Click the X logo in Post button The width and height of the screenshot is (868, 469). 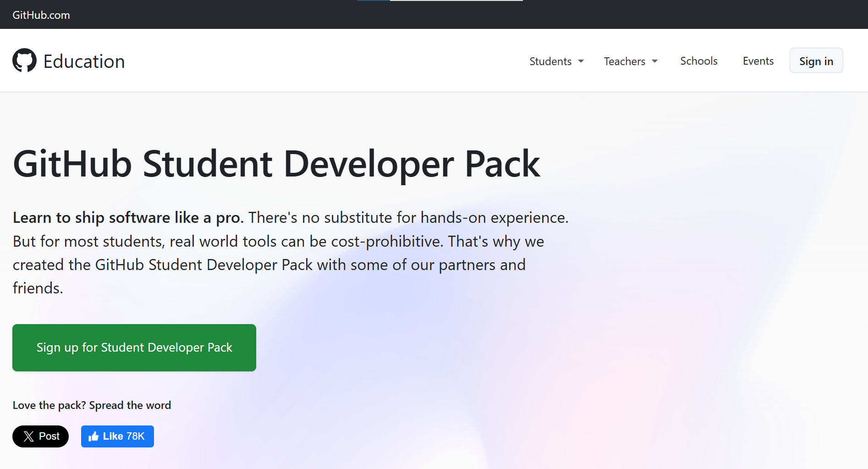coord(29,436)
